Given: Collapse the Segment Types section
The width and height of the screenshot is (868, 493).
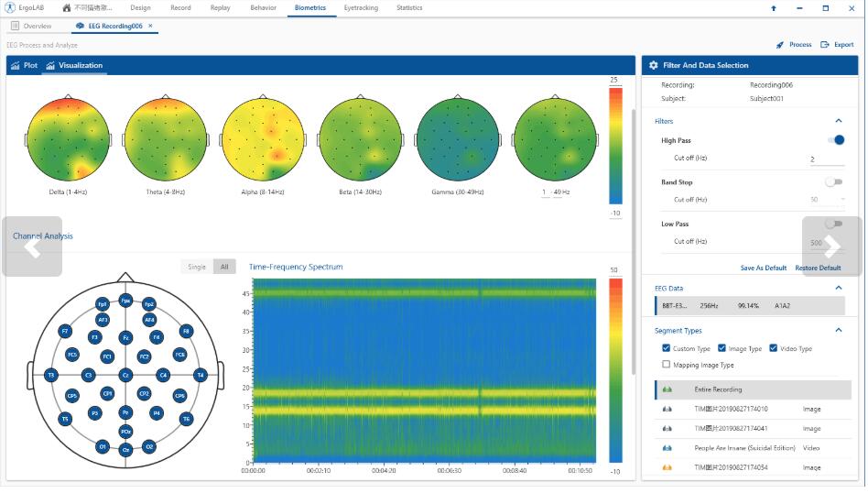Looking at the screenshot, I should pos(838,330).
